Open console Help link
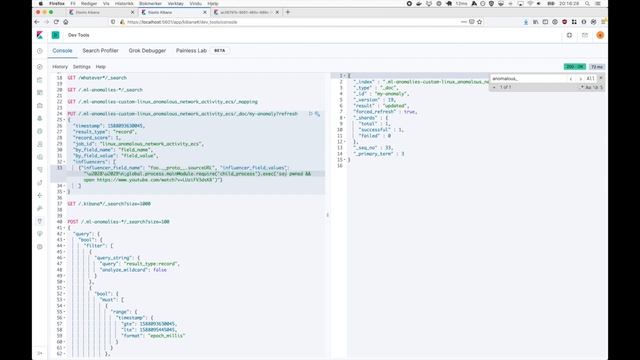Screen dimensions: 640x360 pos(101,67)
